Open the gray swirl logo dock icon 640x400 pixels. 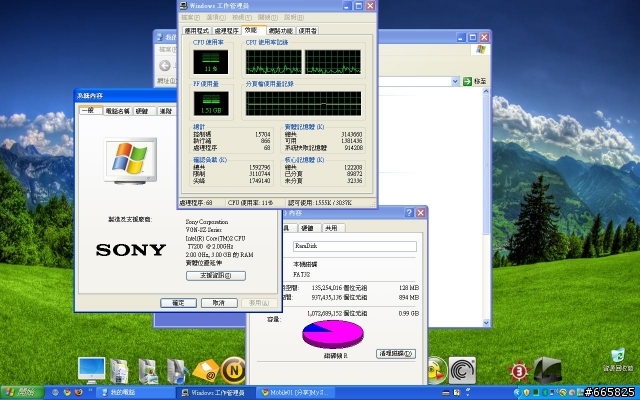click(x=462, y=370)
